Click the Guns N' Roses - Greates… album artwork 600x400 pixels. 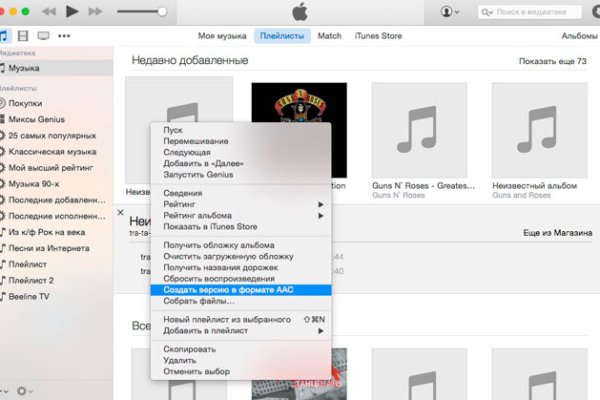tap(419, 130)
